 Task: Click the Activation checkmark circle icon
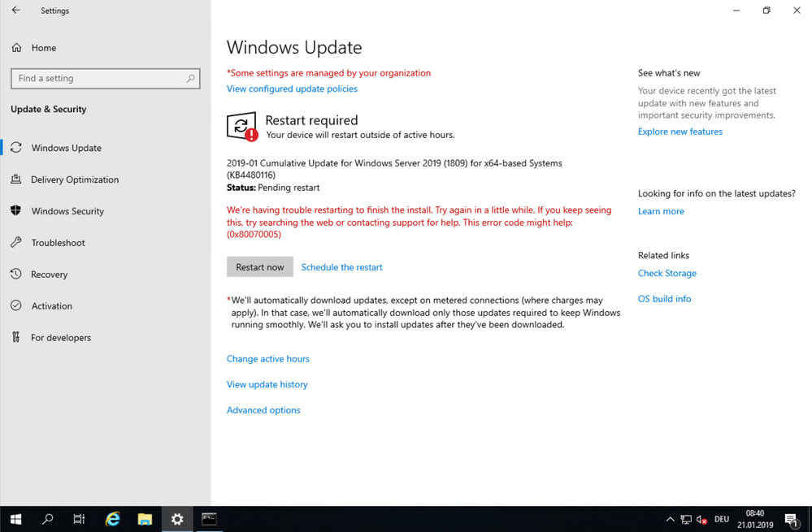click(x=16, y=305)
